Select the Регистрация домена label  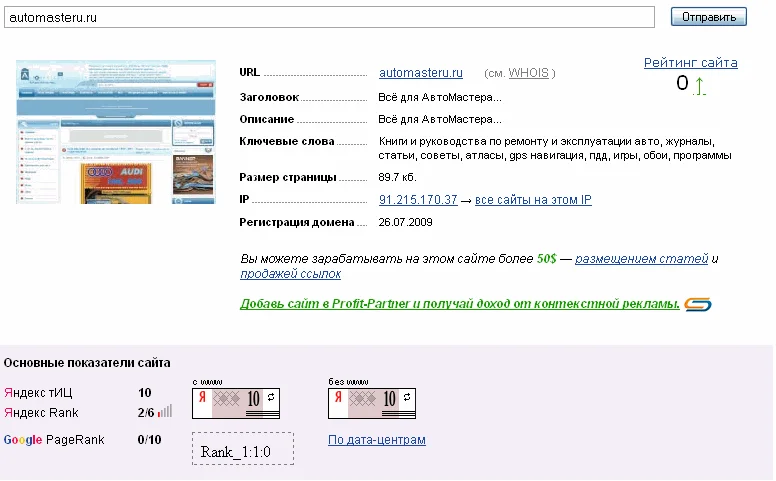point(297,223)
